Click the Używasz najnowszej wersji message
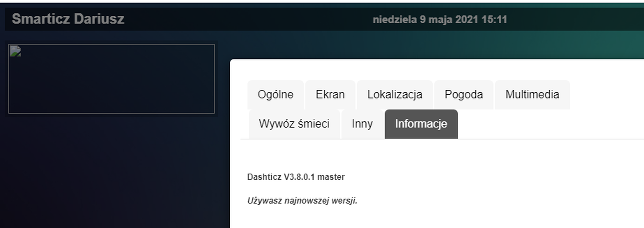 coord(302,201)
